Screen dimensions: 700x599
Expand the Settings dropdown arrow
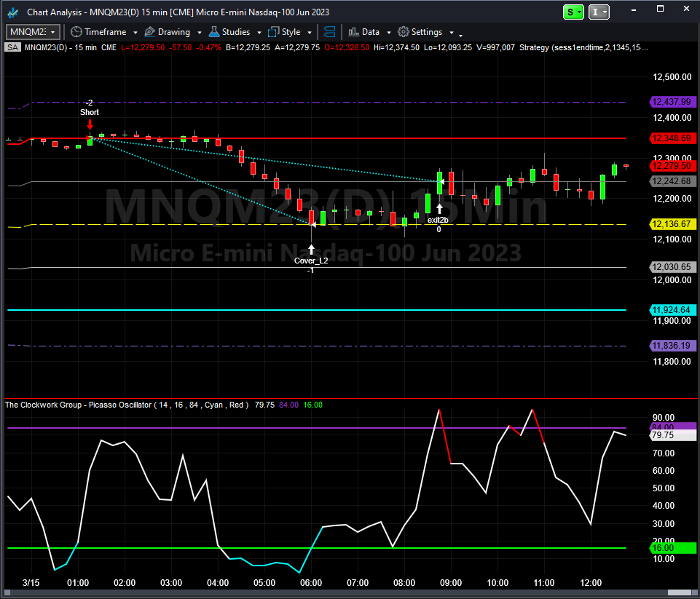coord(452,33)
